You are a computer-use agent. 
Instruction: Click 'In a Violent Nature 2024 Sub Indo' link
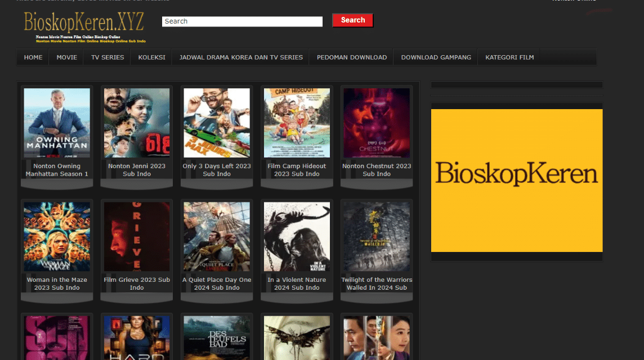tap(297, 283)
